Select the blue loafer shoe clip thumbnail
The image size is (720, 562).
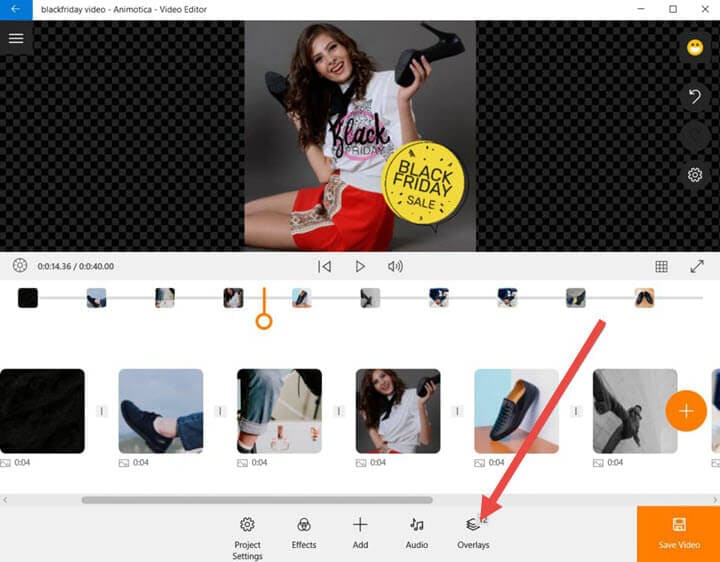pyautogui.click(x=516, y=411)
